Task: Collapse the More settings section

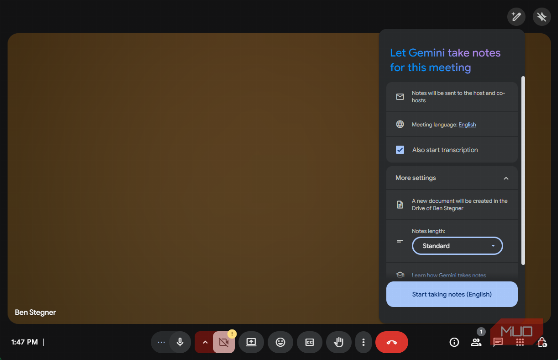Action: pyautogui.click(x=452, y=178)
